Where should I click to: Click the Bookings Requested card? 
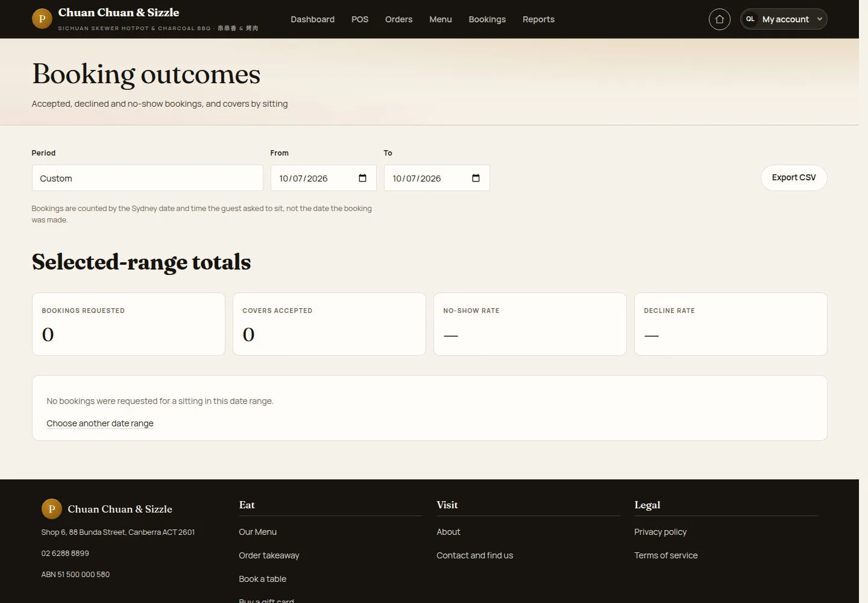pos(128,324)
